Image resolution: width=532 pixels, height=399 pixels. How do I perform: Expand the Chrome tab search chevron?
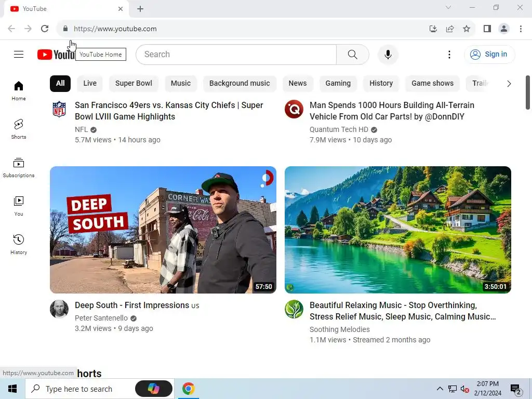448,7
